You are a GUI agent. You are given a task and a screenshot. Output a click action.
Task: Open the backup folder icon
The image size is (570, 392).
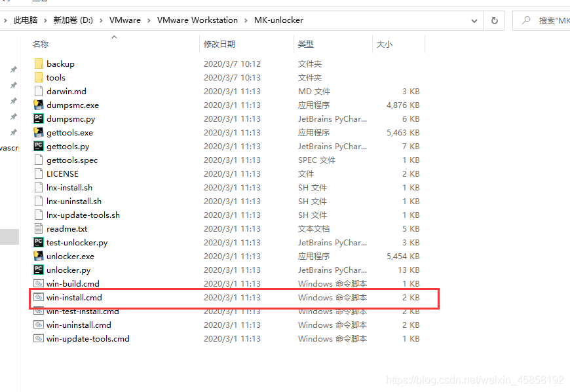tap(39, 64)
